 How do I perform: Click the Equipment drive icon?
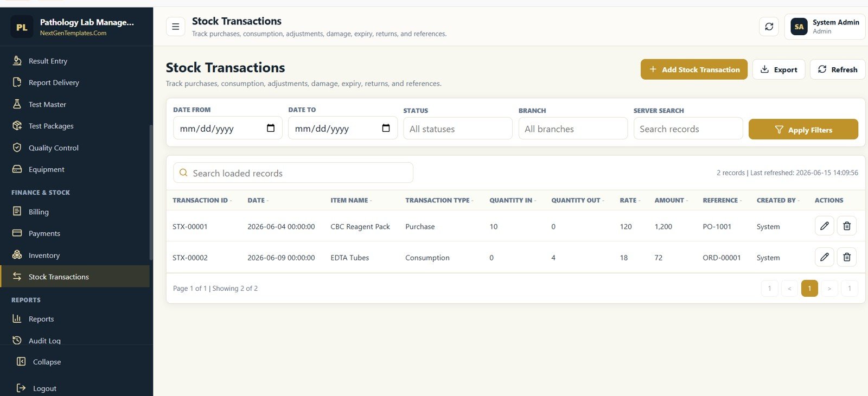(17, 169)
